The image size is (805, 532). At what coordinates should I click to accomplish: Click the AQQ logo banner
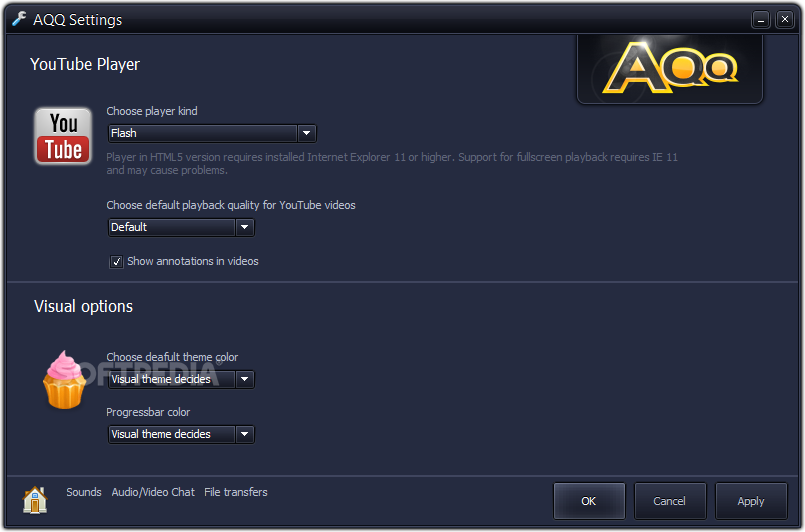tap(670, 68)
